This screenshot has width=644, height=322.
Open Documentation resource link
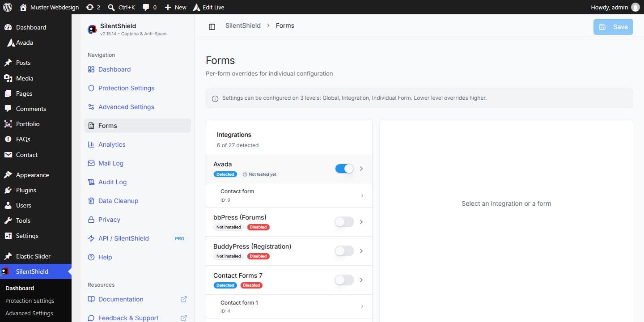(137, 299)
